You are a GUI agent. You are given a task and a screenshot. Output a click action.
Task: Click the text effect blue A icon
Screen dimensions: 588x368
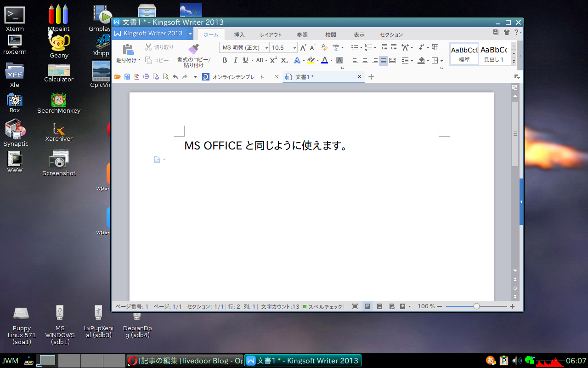(x=297, y=60)
